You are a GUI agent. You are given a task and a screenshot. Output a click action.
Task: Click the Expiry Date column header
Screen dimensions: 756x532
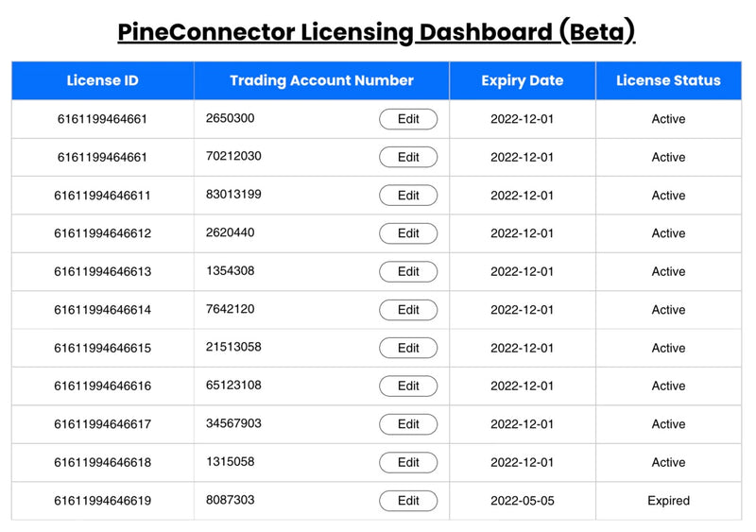click(x=522, y=80)
